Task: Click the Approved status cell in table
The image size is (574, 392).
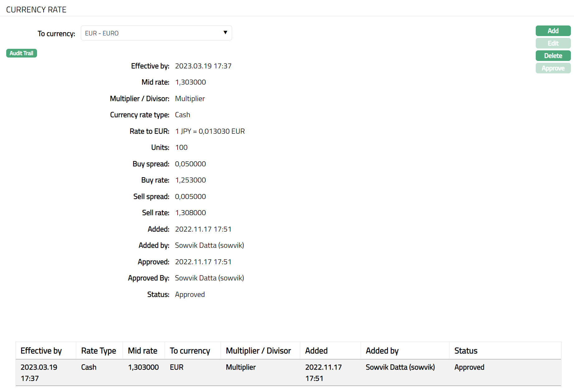Action: tap(469, 367)
